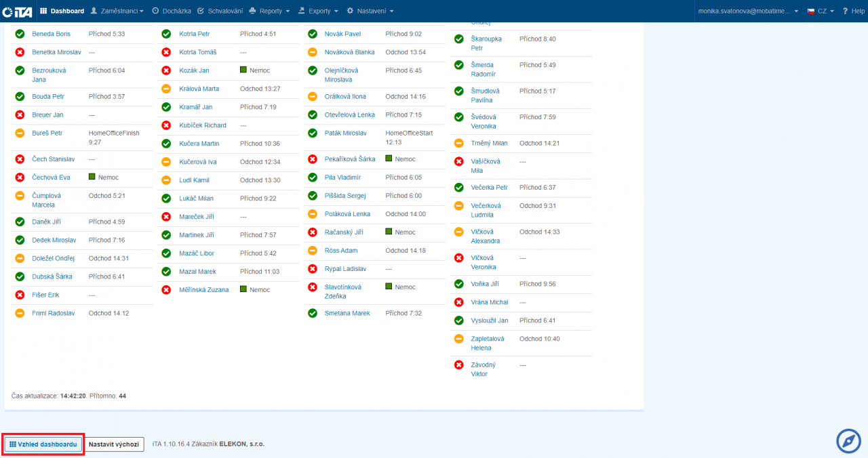The width and height of the screenshot is (868, 458).
Task: Open the Reporty dropdown menu
Action: click(269, 11)
